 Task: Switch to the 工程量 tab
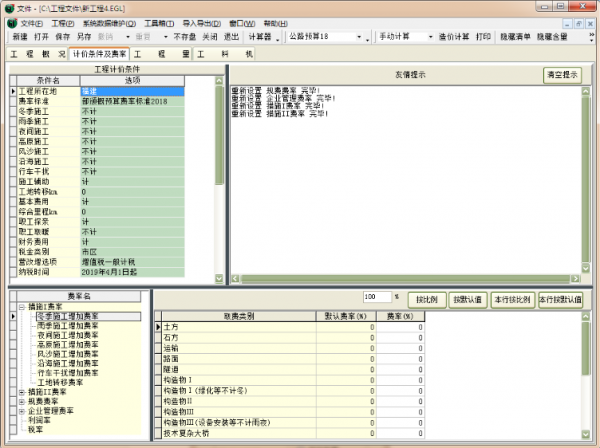(x=161, y=54)
